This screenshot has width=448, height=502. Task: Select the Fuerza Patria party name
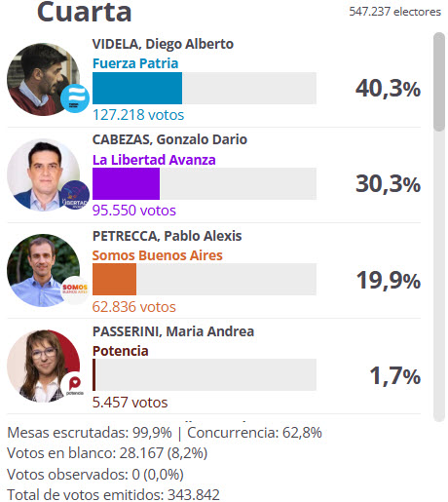tap(135, 63)
